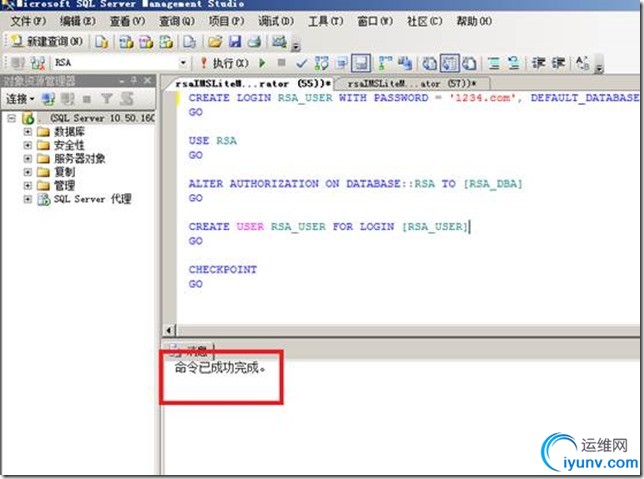Open the 连接 dropdown in Object Explorer
Image resolution: width=644 pixels, height=479 pixels.
pyautogui.click(x=20, y=99)
